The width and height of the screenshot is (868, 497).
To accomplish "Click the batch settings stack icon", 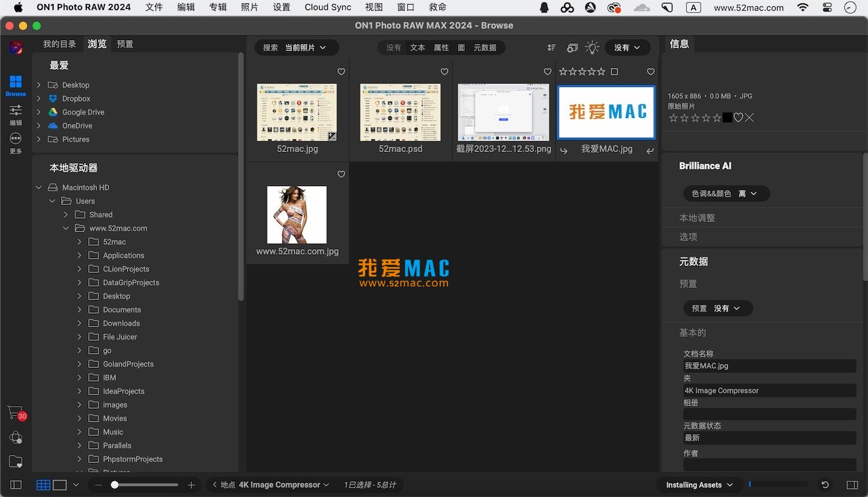I will (572, 48).
